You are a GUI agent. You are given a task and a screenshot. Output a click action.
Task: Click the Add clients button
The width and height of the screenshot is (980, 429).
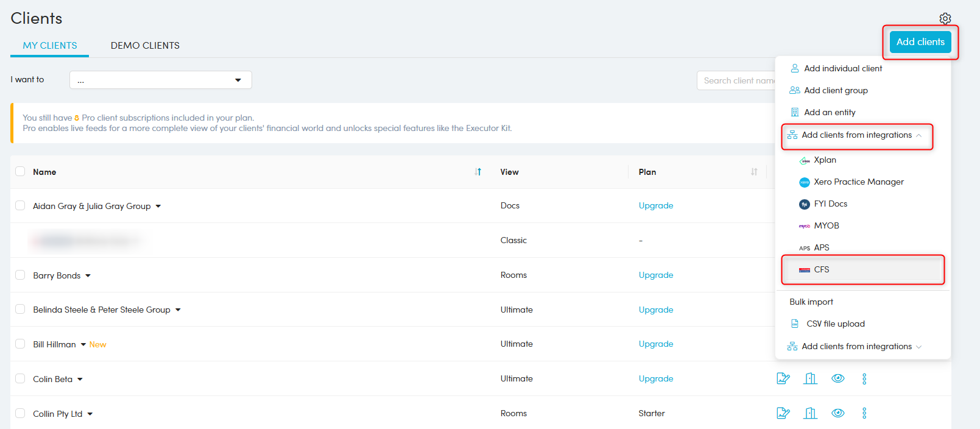pyautogui.click(x=920, y=42)
